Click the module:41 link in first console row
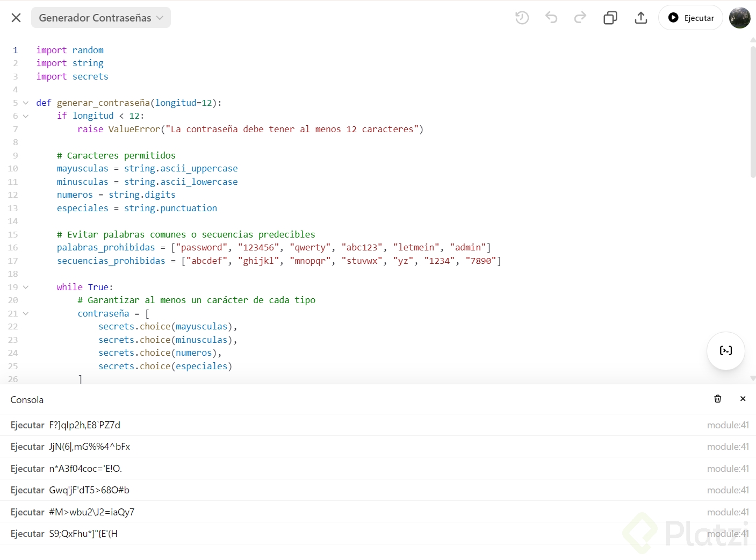Viewport: 756px width, 560px height. pyautogui.click(x=728, y=425)
